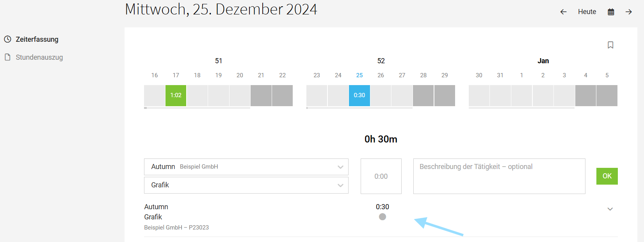Click the document icon beside Stundenauszug
The width and height of the screenshot is (644, 242).
coord(7,57)
